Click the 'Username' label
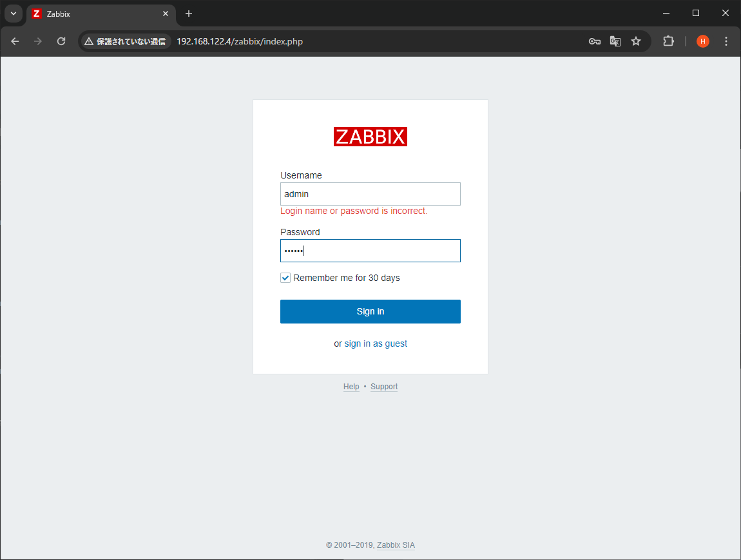 tap(301, 175)
